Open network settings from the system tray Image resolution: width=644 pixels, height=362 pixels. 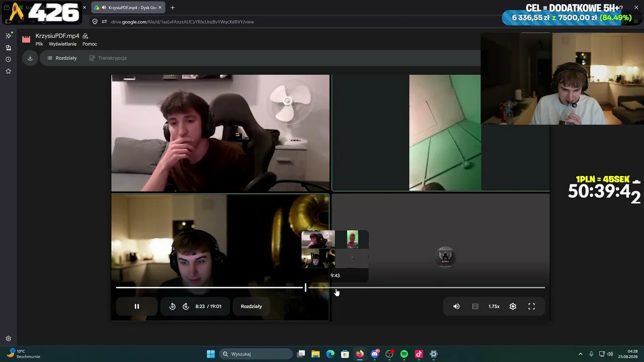(x=602, y=354)
